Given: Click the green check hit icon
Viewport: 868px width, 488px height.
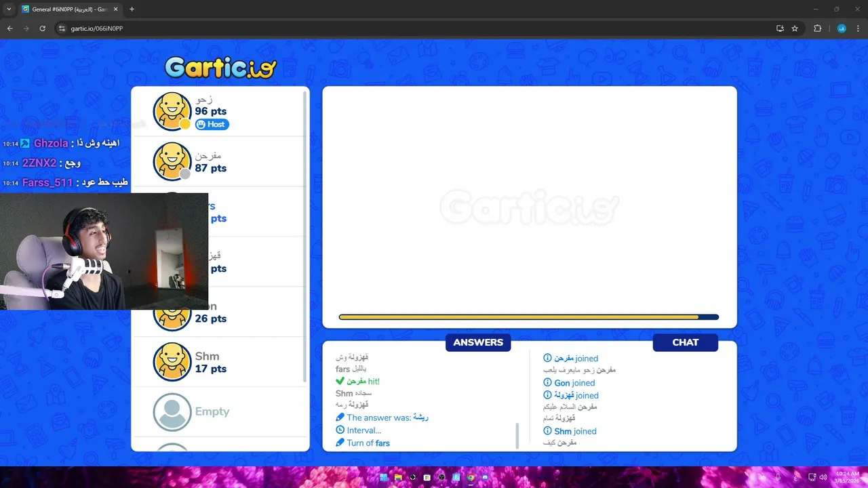Looking at the screenshot, I should pyautogui.click(x=340, y=382).
